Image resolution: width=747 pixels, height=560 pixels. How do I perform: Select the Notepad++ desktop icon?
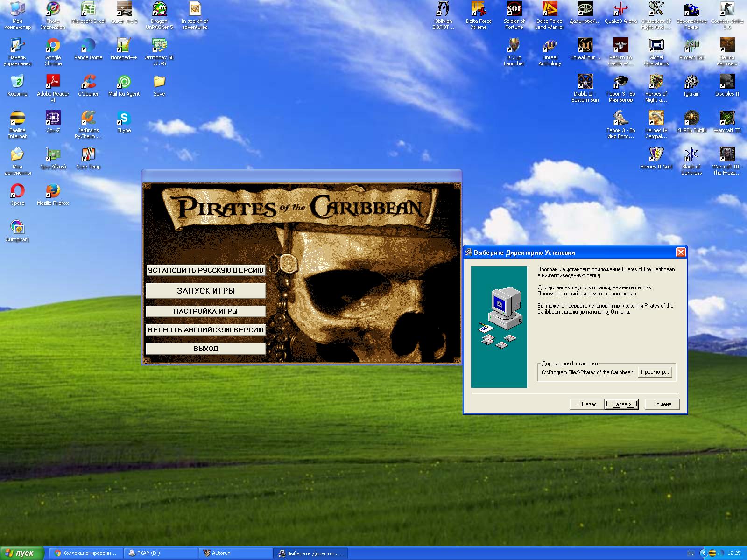point(124,49)
